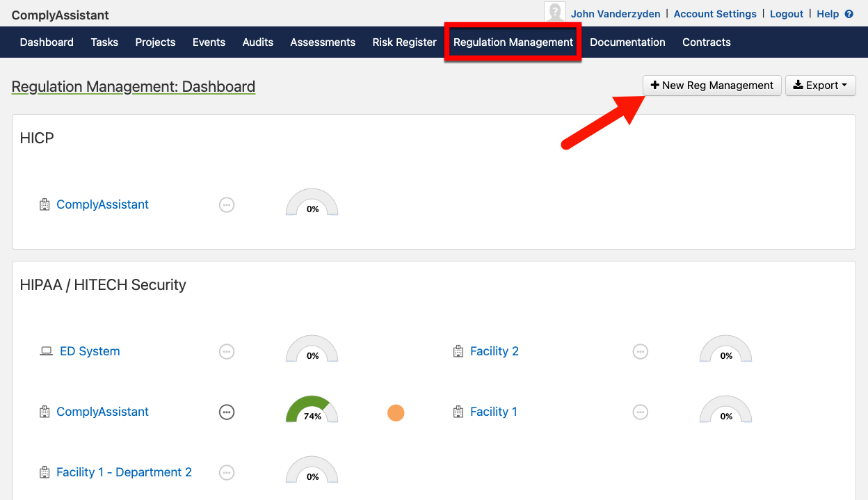Open the Documentation section
The image size is (868, 500).
[x=627, y=42]
